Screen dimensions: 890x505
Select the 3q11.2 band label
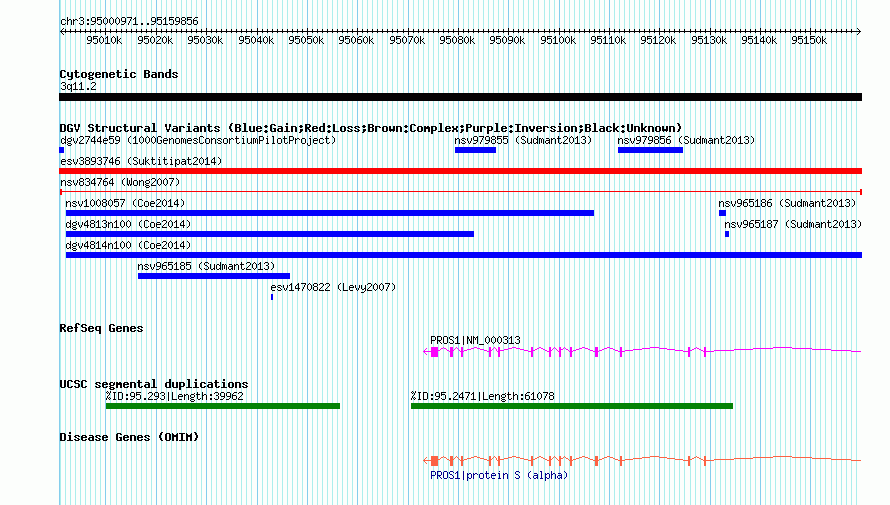(78, 86)
